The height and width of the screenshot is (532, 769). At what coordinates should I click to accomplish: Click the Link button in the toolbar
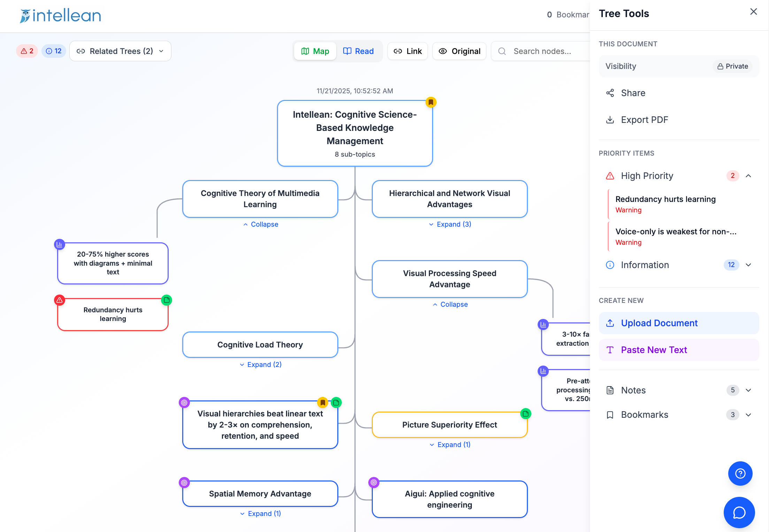pos(407,51)
